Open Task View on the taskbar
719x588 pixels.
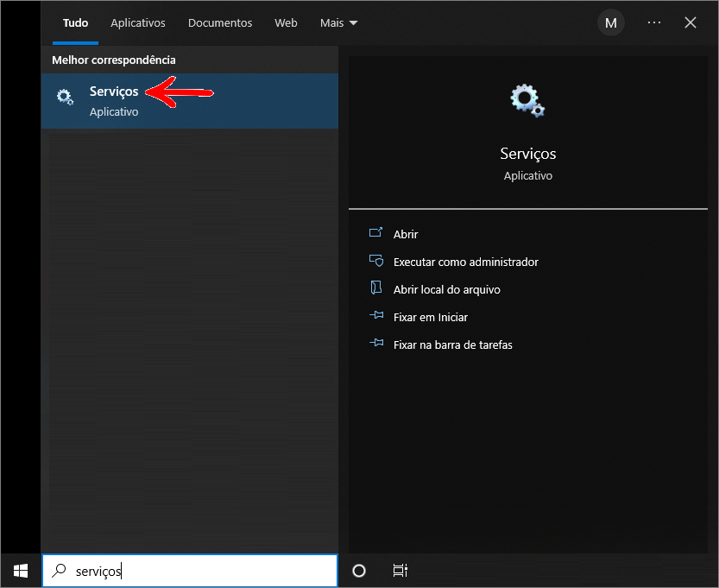[400, 571]
